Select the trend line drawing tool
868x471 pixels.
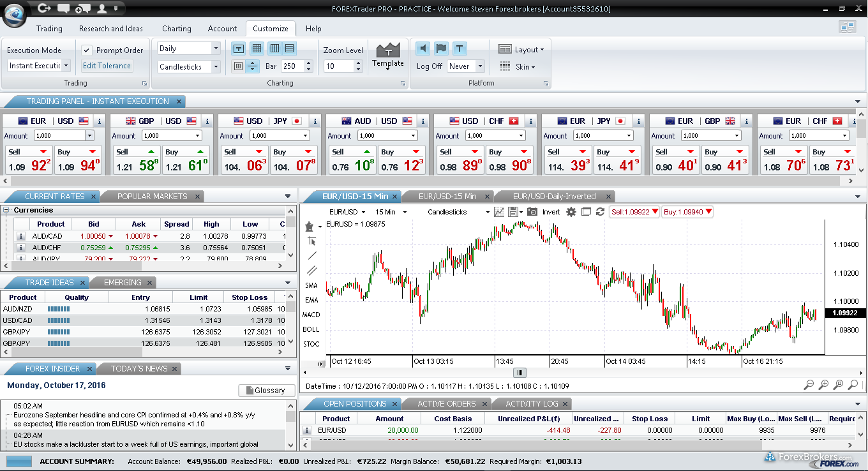click(x=311, y=255)
